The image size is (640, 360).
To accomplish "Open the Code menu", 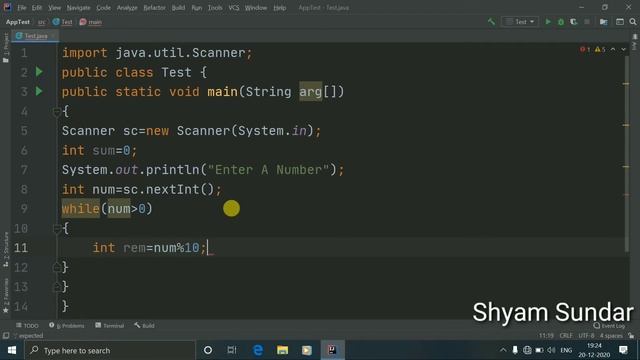I will (x=103, y=8).
